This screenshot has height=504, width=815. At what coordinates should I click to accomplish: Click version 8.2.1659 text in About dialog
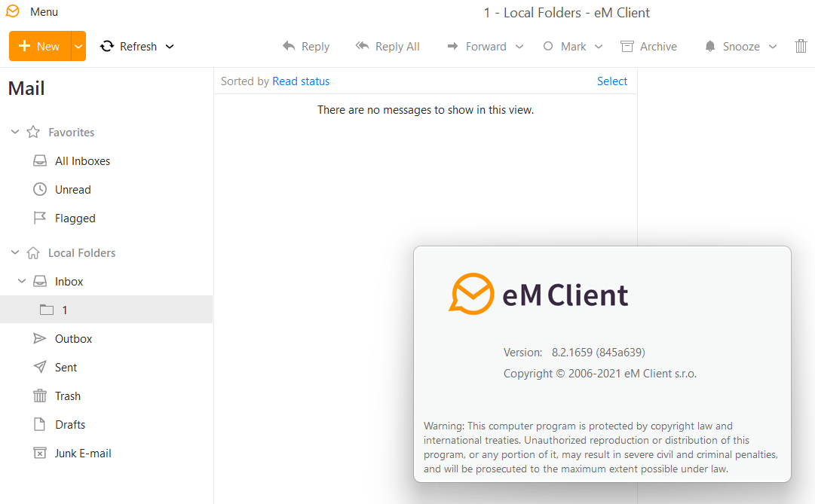coord(599,353)
